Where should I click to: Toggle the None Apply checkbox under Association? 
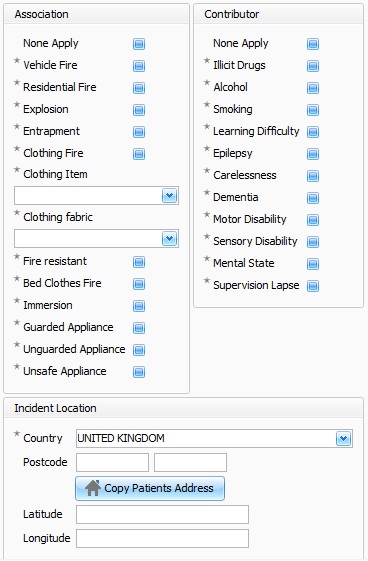[139, 44]
